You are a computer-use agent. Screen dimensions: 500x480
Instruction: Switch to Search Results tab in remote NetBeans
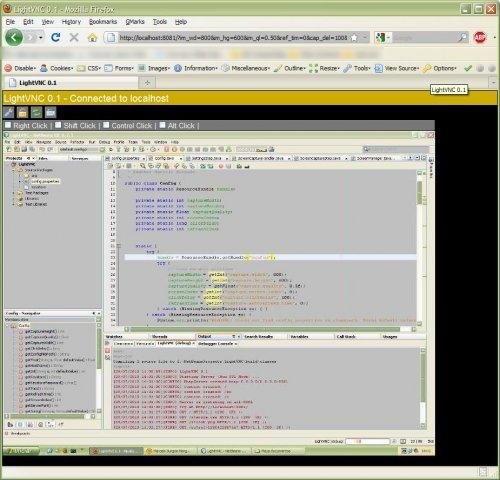click(259, 337)
